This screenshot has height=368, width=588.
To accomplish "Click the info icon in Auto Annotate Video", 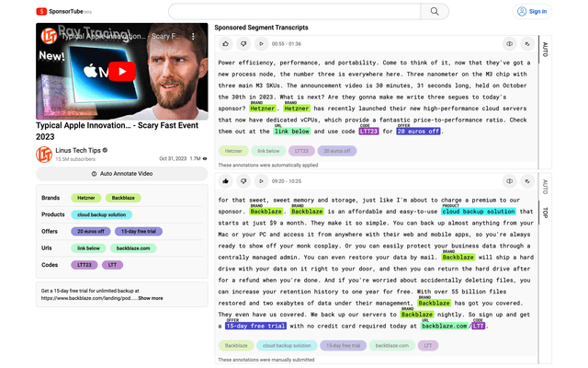I will pos(94,174).
